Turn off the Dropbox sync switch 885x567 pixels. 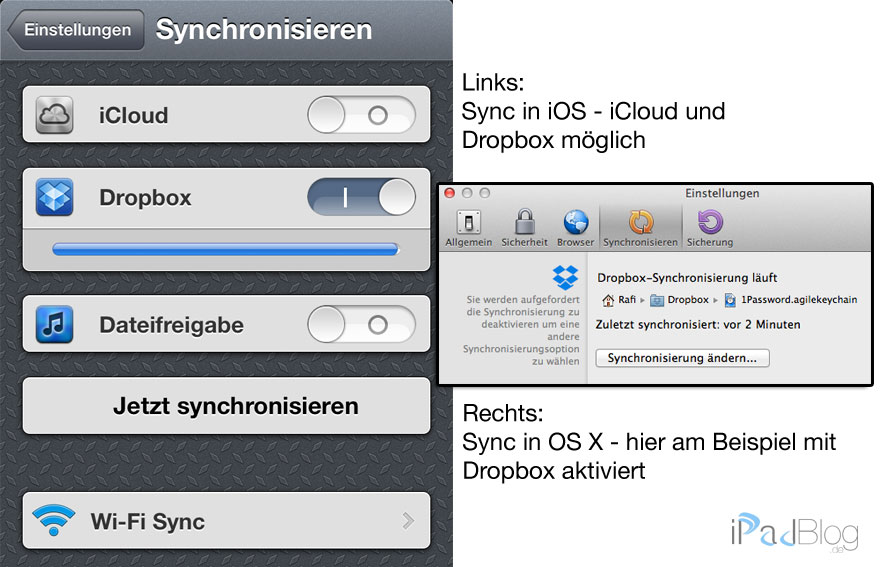tap(360, 197)
